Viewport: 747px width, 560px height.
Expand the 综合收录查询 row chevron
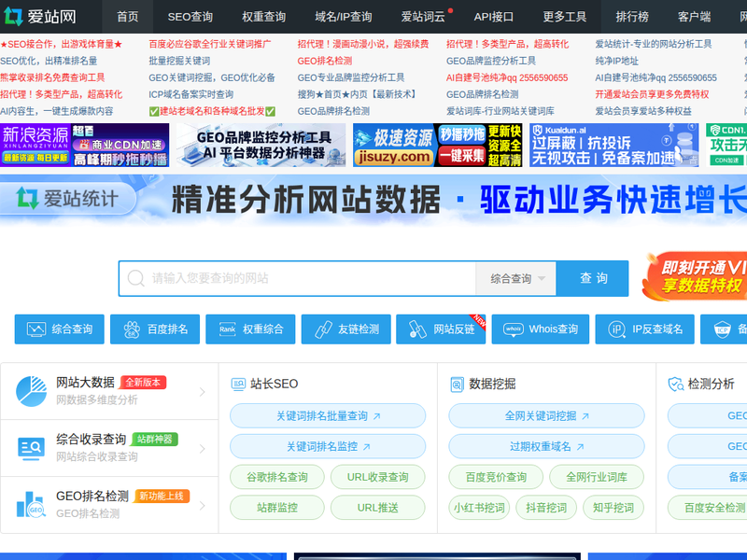point(202,449)
